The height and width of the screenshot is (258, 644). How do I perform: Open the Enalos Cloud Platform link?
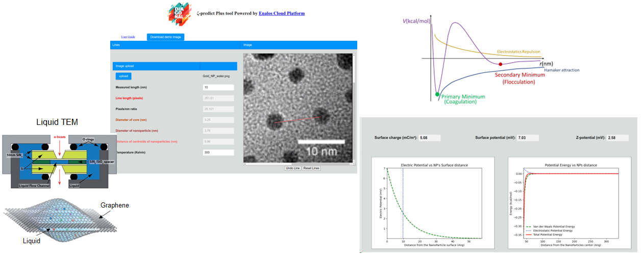(x=281, y=13)
